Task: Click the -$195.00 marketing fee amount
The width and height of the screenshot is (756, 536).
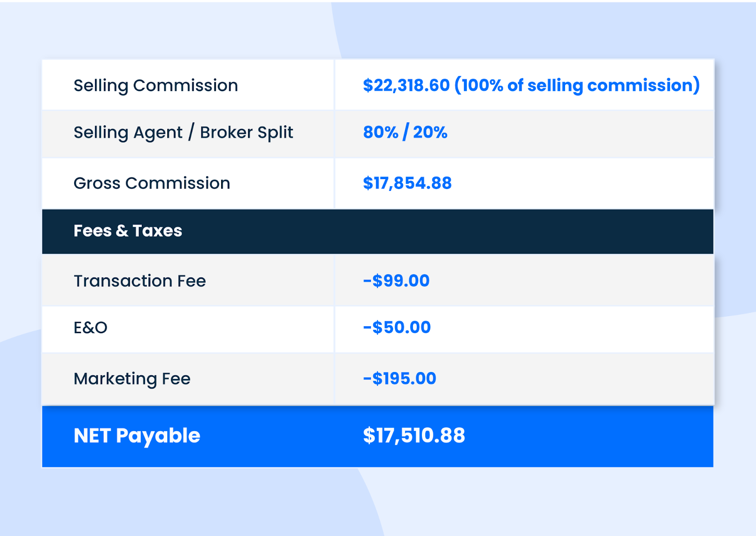Action: pos(399,379)
